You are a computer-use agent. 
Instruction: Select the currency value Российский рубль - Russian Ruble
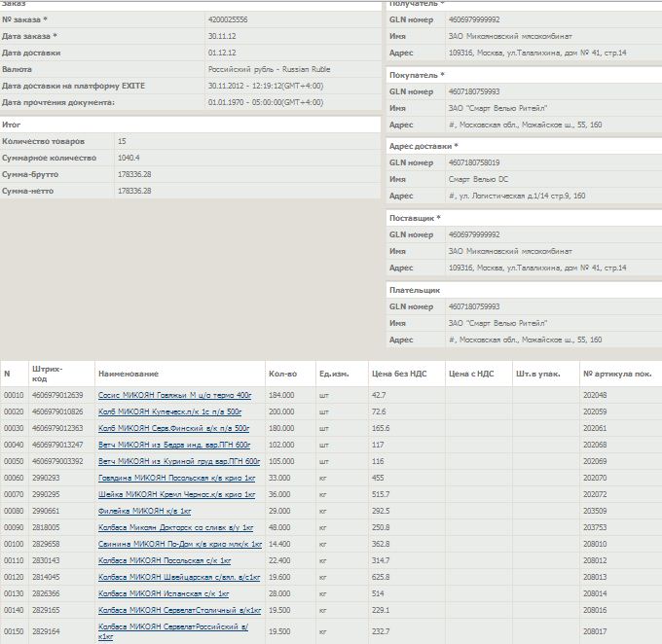(x=269, y=69)
